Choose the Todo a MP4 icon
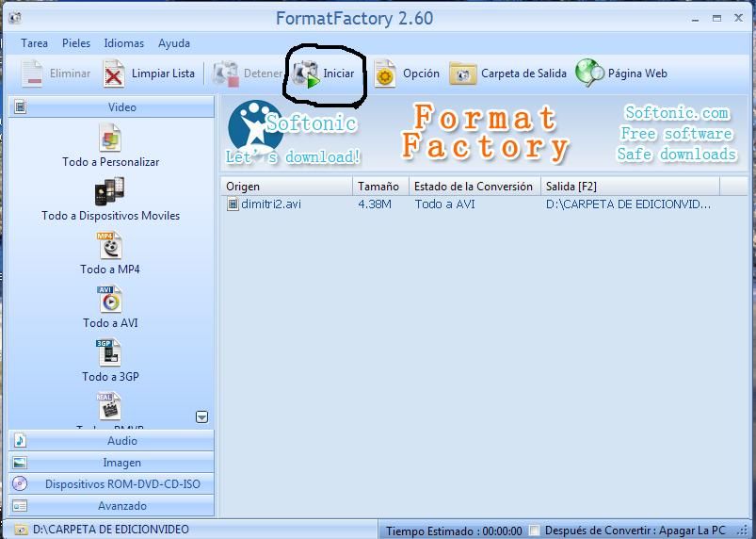 [109, 245]
